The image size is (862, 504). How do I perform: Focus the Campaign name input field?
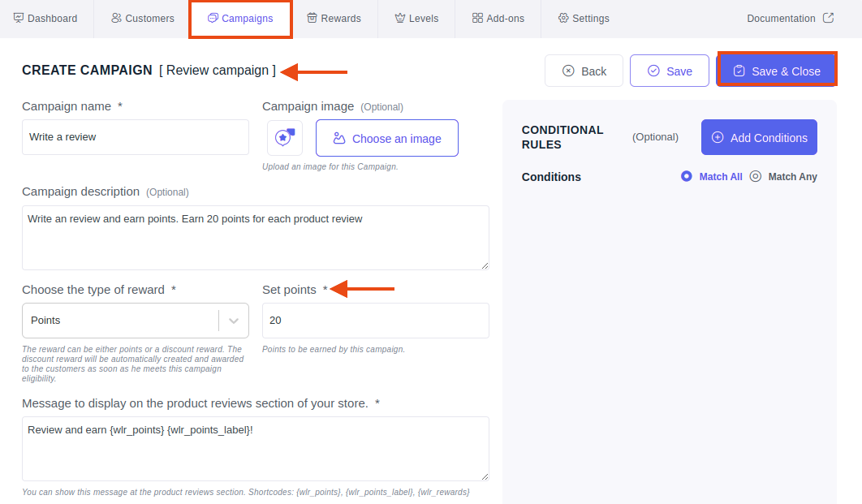pyautogui.click(x=136, y=137)
